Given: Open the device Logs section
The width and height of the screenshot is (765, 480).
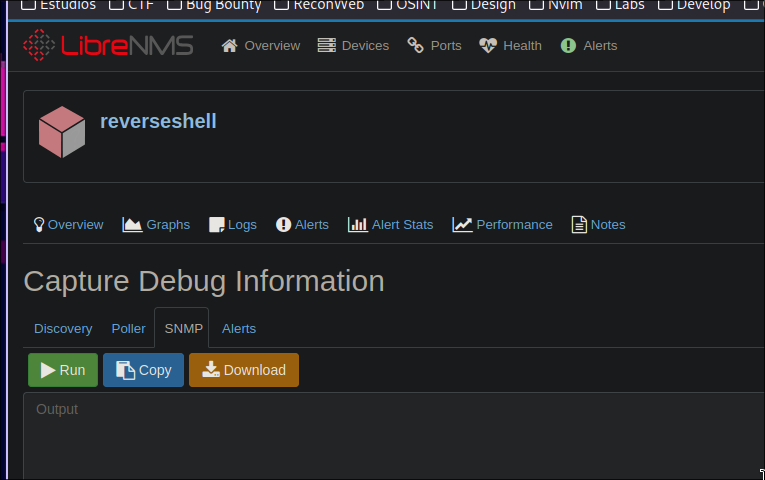Looking at the screenshot, I should coord(232,224).
